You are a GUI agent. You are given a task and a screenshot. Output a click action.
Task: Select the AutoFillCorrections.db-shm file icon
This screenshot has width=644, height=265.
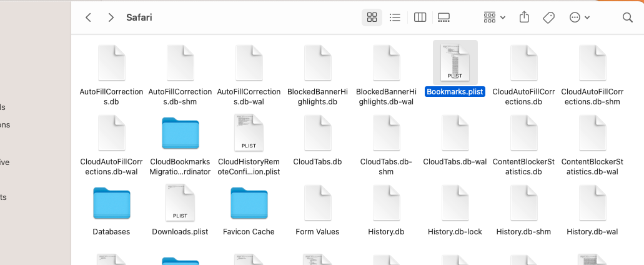click(x=181, y=63)
